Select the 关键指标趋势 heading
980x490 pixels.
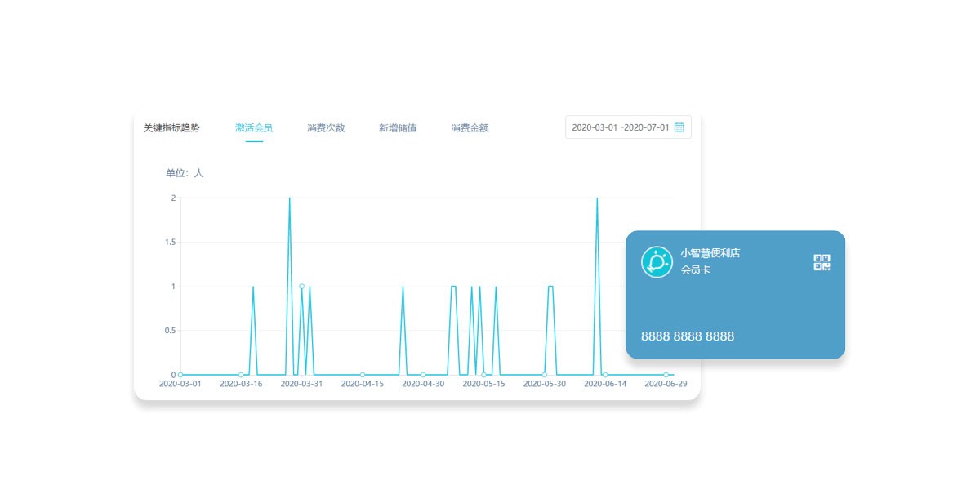tap(171, 128)
